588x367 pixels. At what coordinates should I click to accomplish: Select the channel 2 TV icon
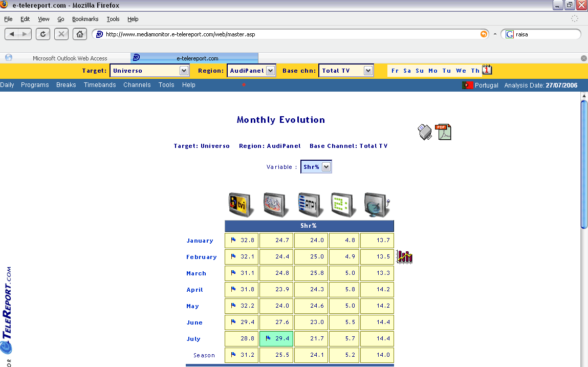tap(343, 205)
